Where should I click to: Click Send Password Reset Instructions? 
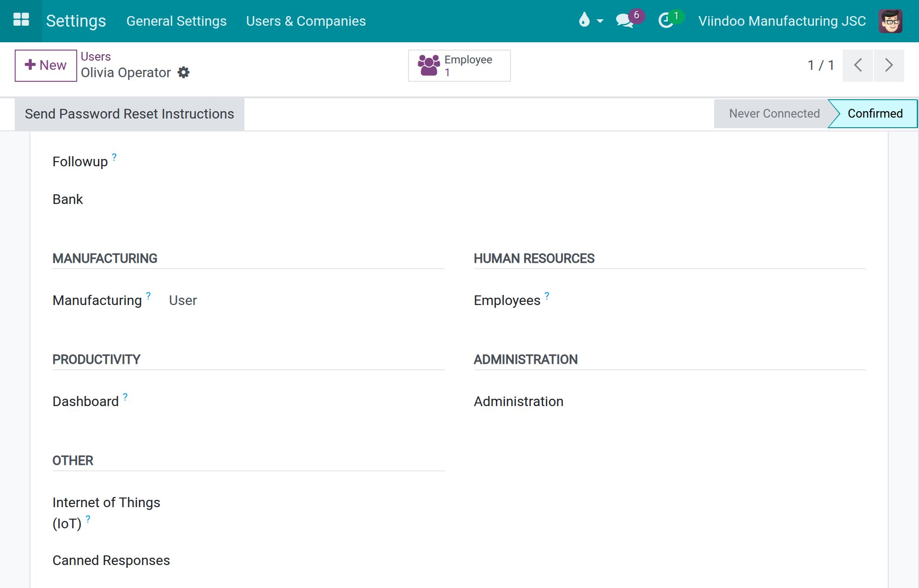point(130,114)
